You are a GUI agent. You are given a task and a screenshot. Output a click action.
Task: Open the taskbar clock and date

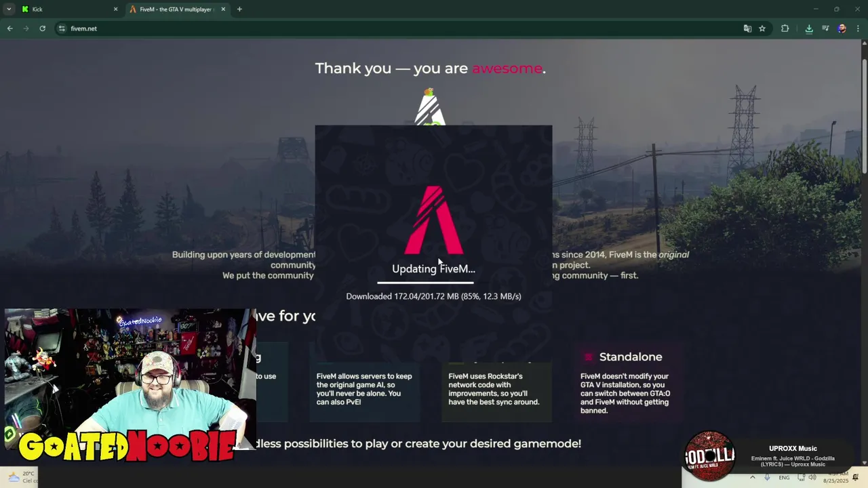pos(835,477)
